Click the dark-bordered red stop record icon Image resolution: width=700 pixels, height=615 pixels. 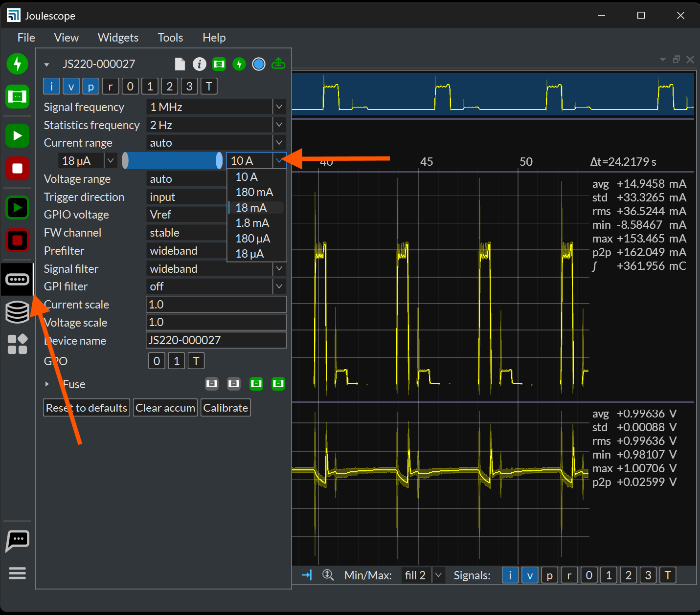pyautogui.click(x=17, y=241)
